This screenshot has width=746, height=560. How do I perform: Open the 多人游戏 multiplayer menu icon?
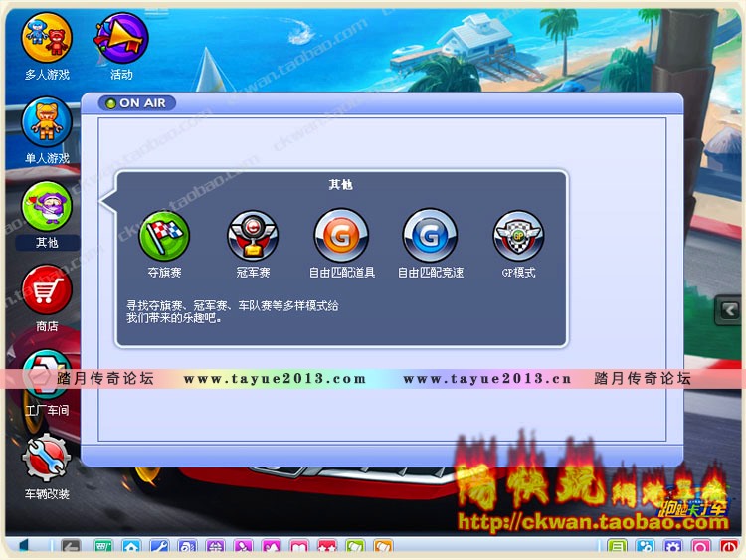tap(47, 38)
